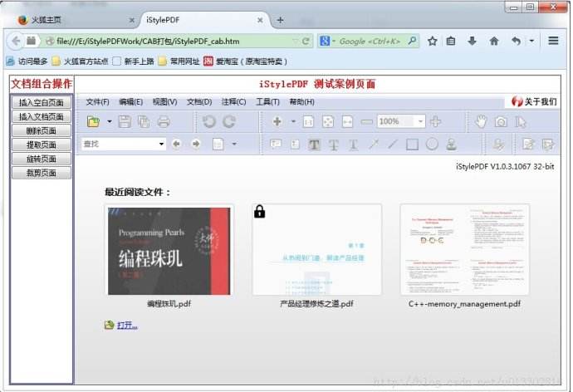Click the signature pen icon

tap(498, 145)
